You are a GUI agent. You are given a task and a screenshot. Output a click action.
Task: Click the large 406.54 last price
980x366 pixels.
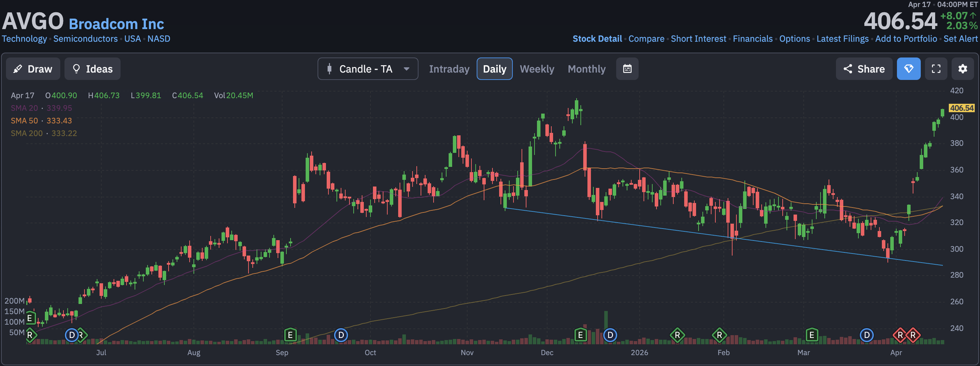click(900, 21)
